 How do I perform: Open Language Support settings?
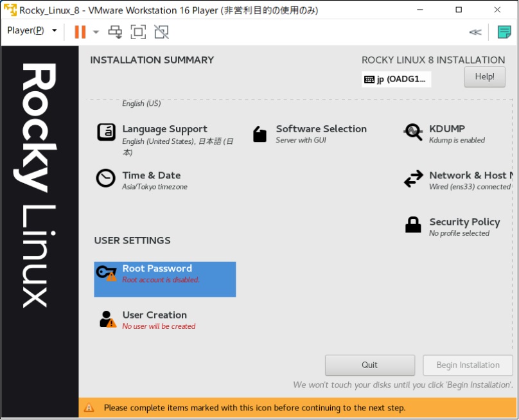click(105, 132)
